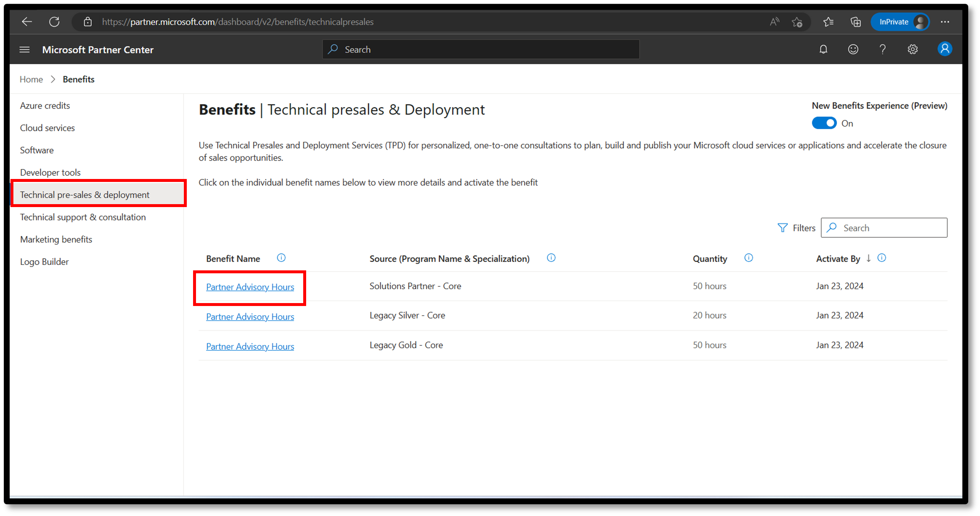Click the Benefits search input field
980x516 pixels.
click(x=883, y=227)
